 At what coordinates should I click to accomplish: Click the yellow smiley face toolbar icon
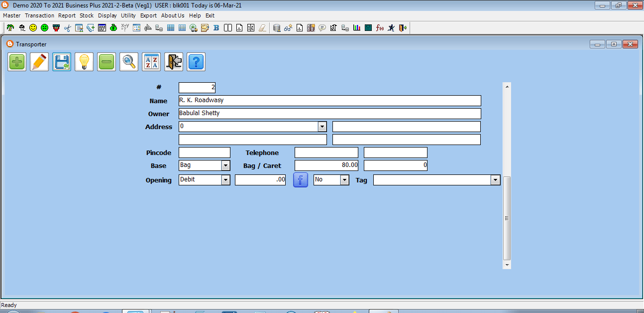(x=33, y=28)
